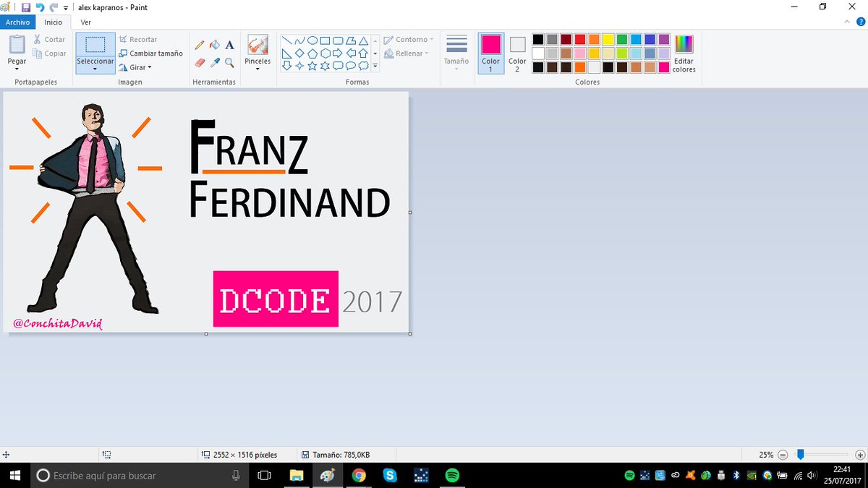Open File Explorer from the taskbar
Viewport: 868px width, 488px height.
click(x=296, y=475)
